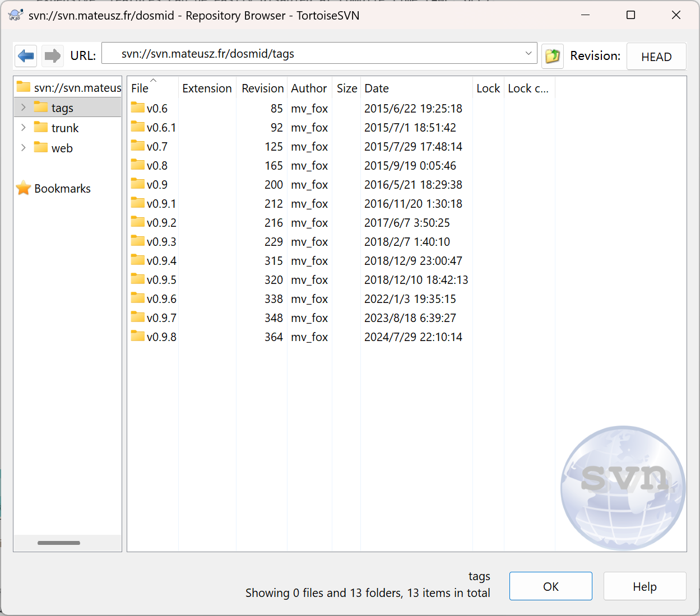Sort by the Revision column header
The width and height of the screenshot is (700, 616).
[x=262, y=88]
